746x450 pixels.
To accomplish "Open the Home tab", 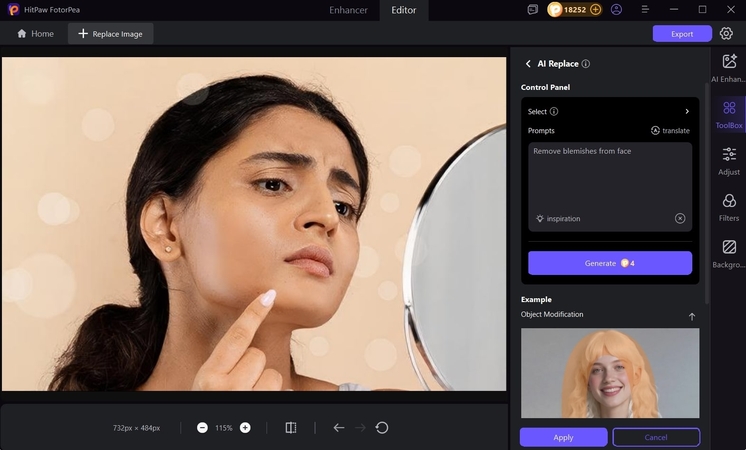I will (x=35, y=34).
